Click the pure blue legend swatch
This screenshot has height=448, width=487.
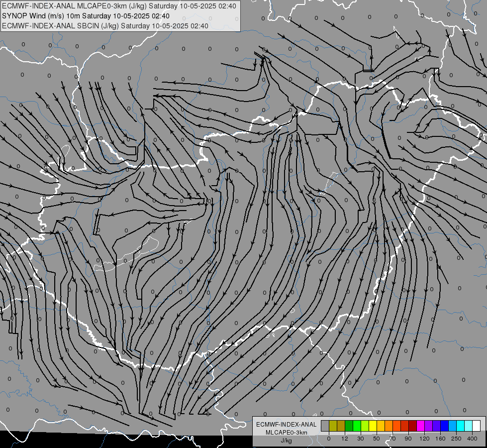(x=445, y=426)
